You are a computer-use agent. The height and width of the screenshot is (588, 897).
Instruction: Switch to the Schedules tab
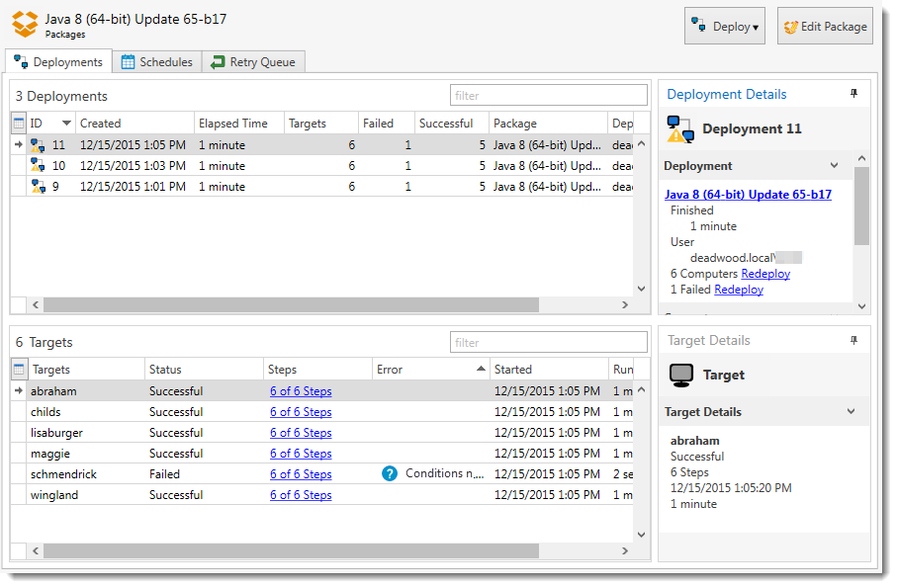point(156,62)
